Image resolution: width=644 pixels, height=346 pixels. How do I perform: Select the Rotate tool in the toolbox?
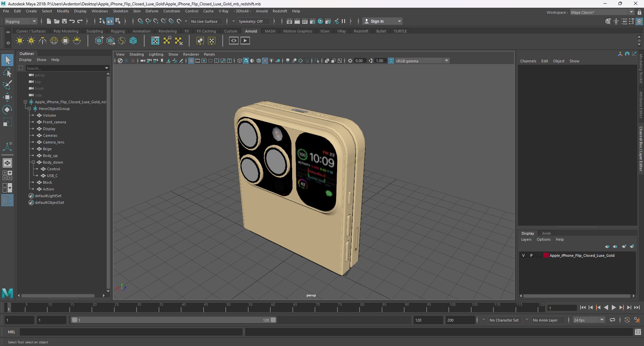point(7,110)
